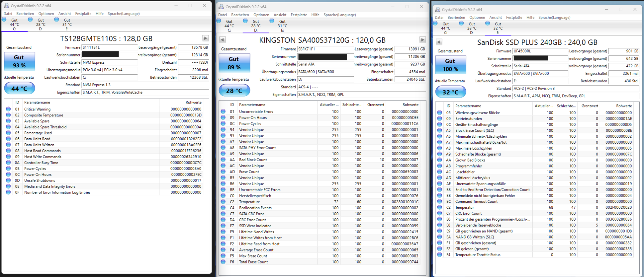Click next-disk arrow in KINGSTON window

click(422, 40)
